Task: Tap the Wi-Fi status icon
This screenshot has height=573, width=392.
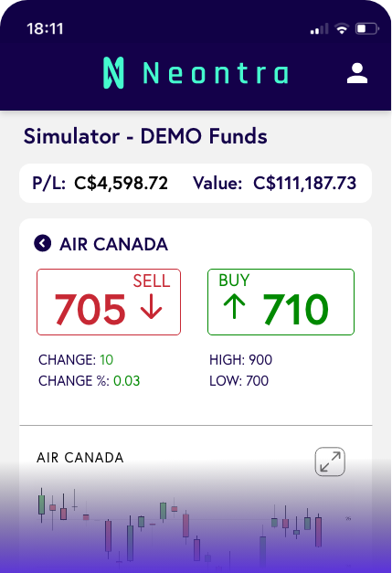Action: [342, 28]
